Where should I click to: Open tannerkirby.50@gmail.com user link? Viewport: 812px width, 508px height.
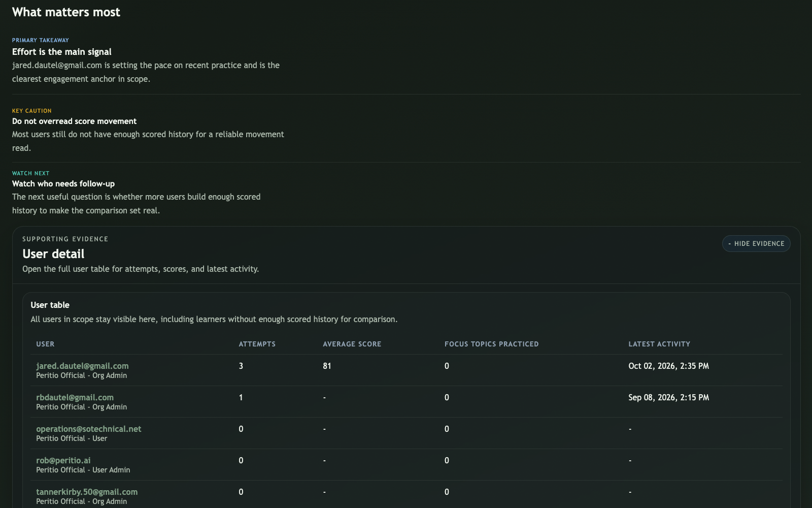(x=87, y=492)
